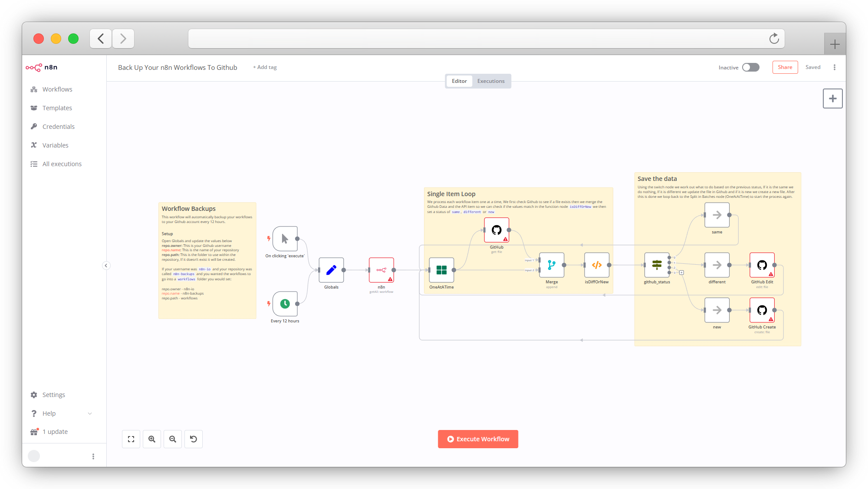Select the 'Every 12 hours' schedule node
Screen dimensions: 868x489
click(x=285, y=304)
